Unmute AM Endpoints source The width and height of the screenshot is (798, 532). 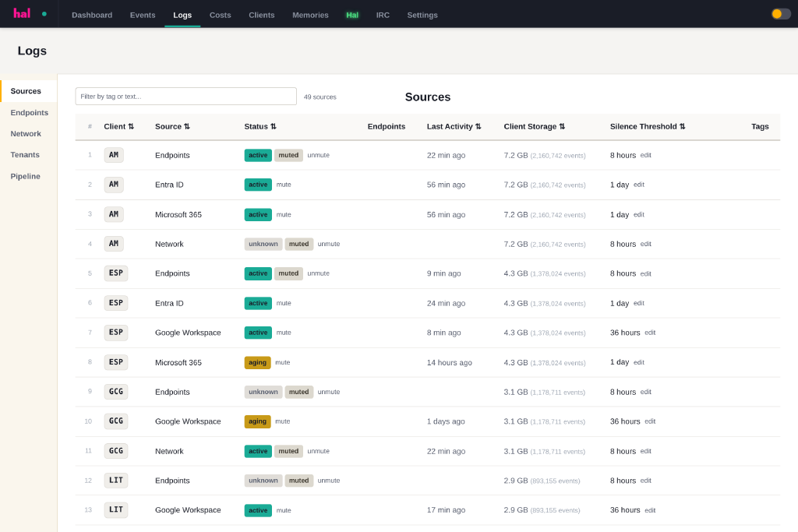(319, 155)
